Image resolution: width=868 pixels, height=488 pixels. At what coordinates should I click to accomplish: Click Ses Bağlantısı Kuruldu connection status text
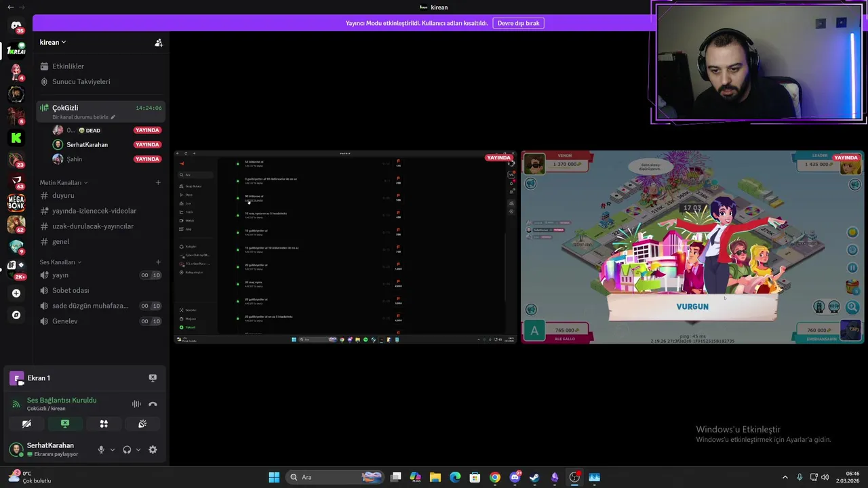[x=62, y=400]
